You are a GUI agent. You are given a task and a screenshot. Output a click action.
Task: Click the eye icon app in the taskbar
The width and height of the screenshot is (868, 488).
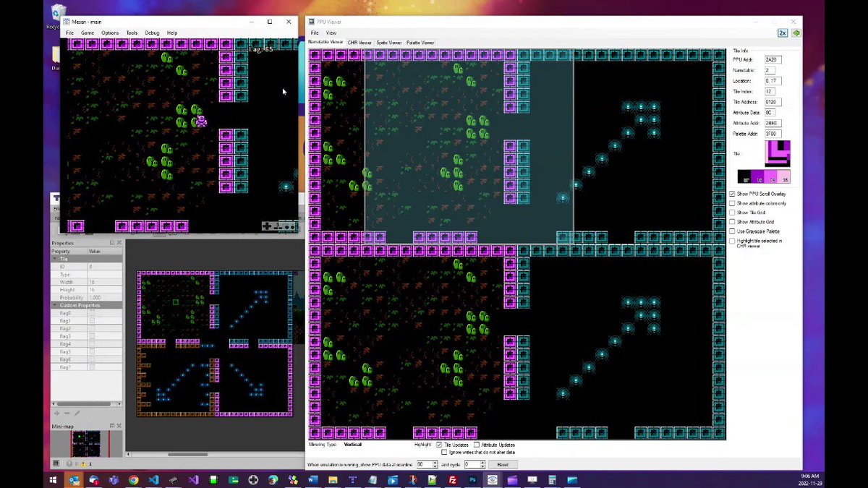(493, 479)
